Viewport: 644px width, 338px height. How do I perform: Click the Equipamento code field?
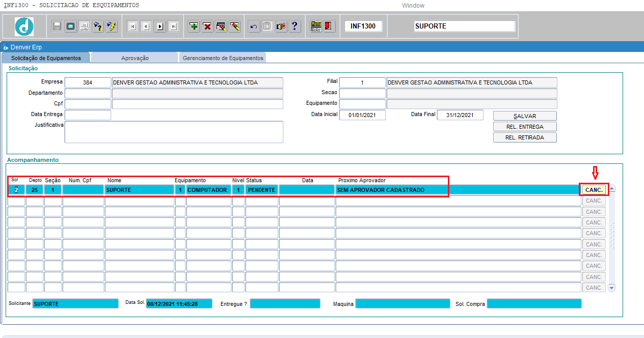coord(362,104)
